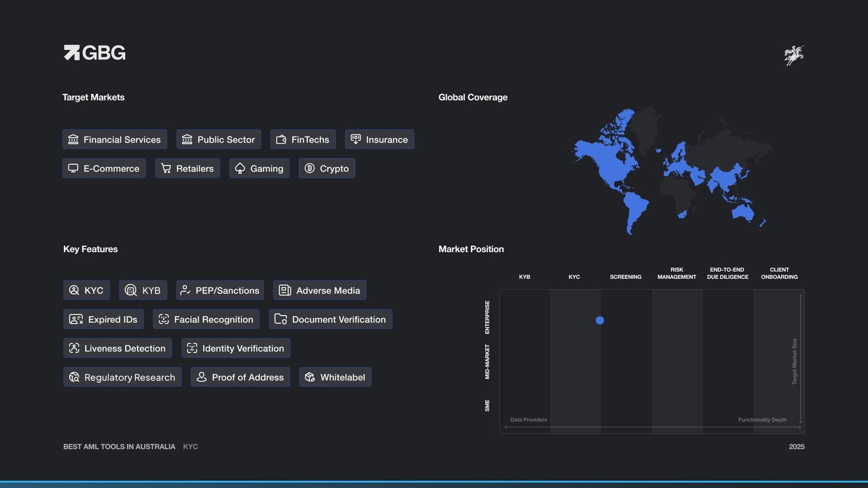The height and width of the screenshot is (488, 868).
Task: Pick the Gaming market tag
Action: (x=259, y=168)
